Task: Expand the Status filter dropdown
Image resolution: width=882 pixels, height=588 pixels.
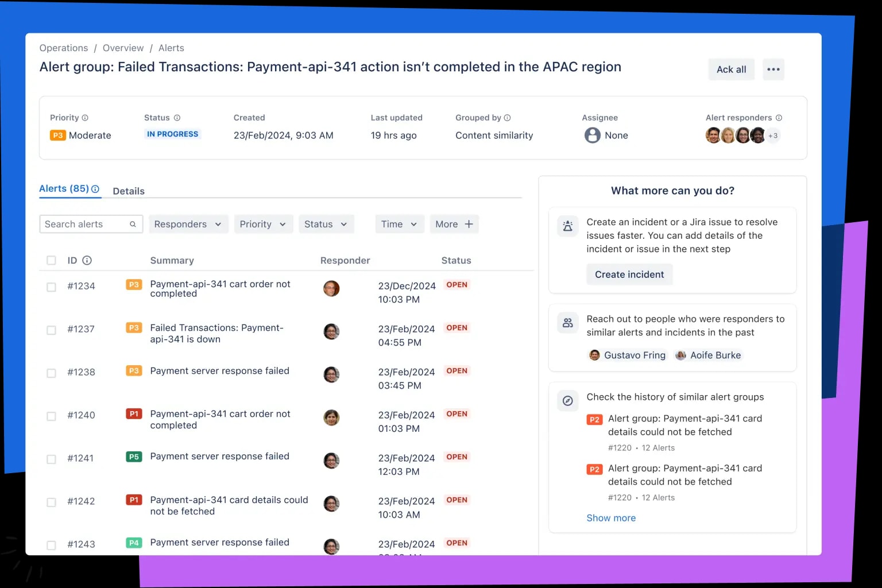Action: tap(326, 224)
